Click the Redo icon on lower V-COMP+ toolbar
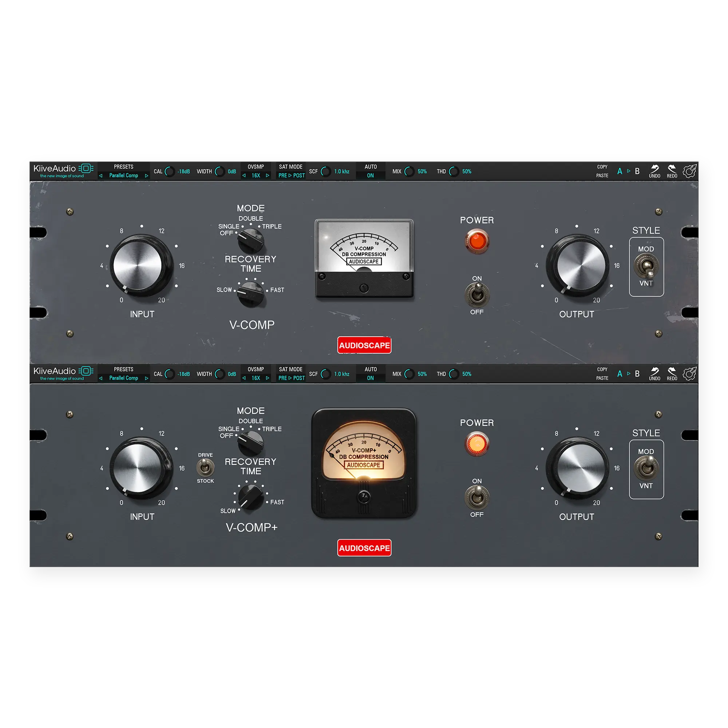 click(672, 372)
